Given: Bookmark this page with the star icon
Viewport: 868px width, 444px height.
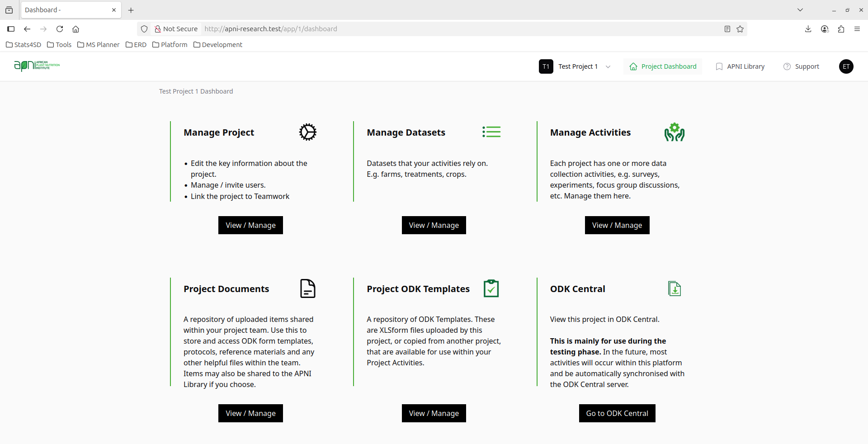Looking at the screenshot, I should tap(740, 29).
